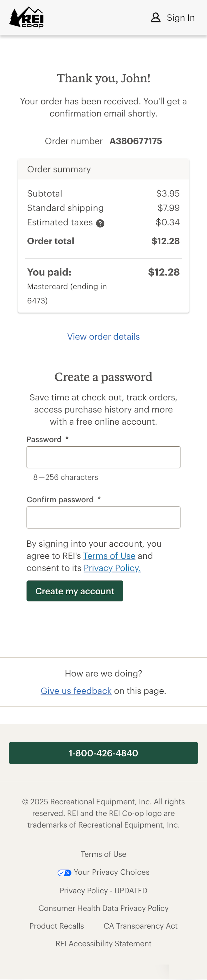Open the Product Recalls link
Image resolution: width=207 pixels, height=980 pixels.
(57, 926)
